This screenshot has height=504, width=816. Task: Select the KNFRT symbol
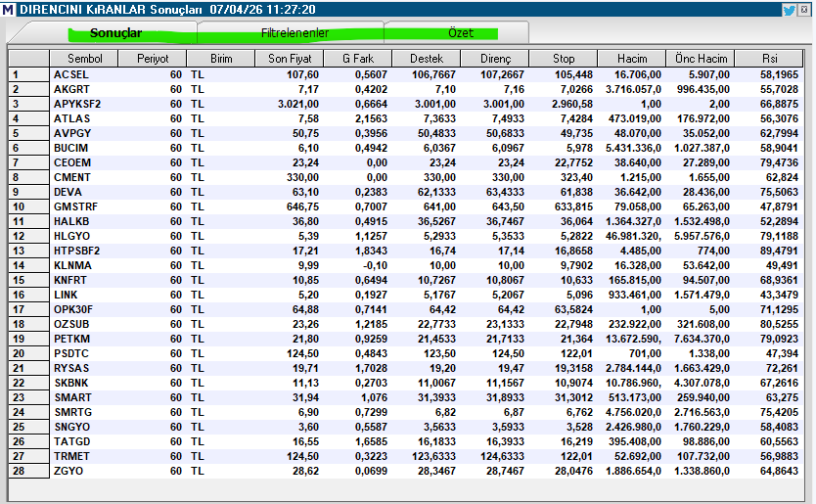(70, 280)
